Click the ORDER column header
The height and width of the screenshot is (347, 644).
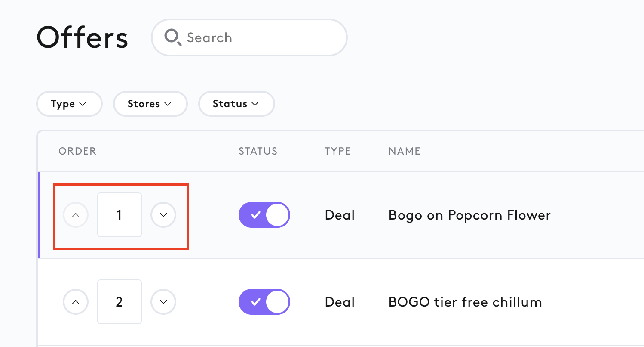pos(77,151)
